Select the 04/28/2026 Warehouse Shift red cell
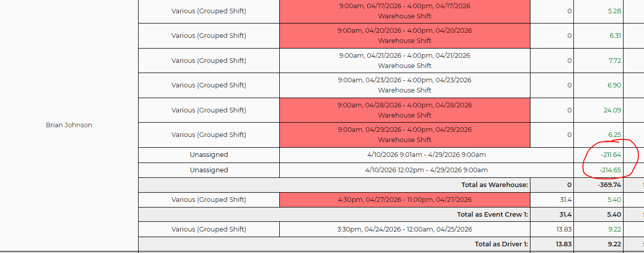The image size is (644, 253). 405,110
